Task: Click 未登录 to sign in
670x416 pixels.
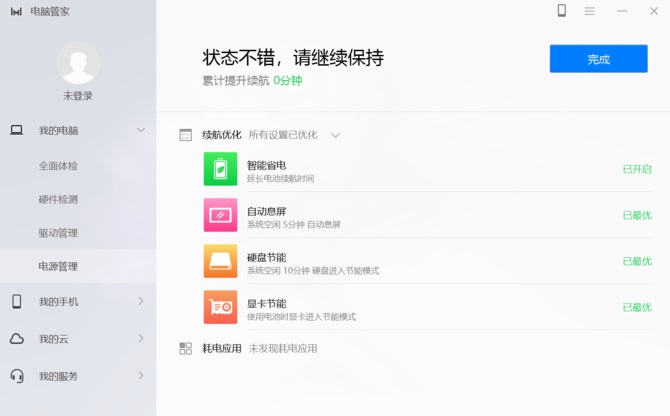Action: (x=78, y=96)
